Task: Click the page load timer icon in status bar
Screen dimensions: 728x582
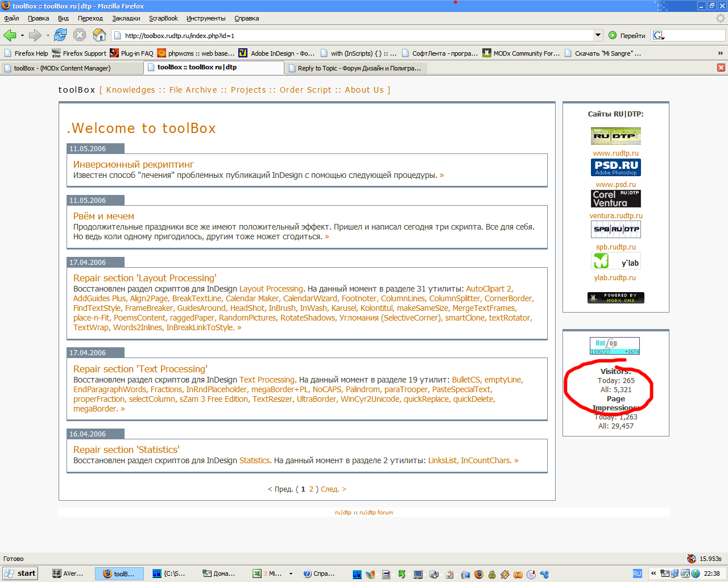Action: pos(692,559)
